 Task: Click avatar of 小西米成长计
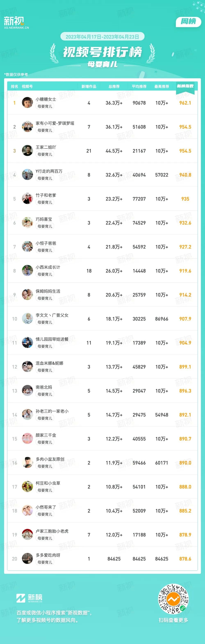point(27,271)
